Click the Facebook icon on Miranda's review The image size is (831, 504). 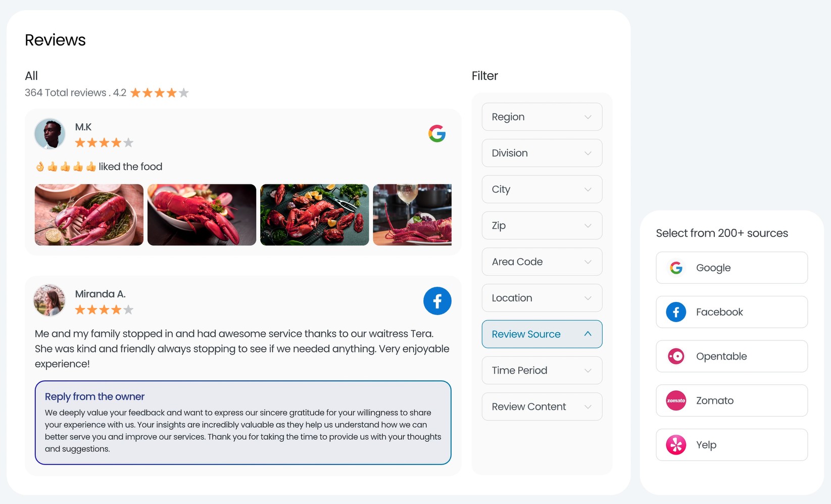click(437, 301)
